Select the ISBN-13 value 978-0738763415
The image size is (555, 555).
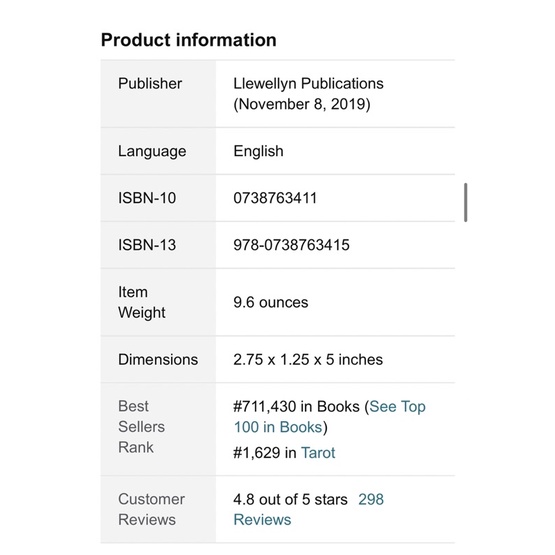pyautogui.click(x=291, y=245)
